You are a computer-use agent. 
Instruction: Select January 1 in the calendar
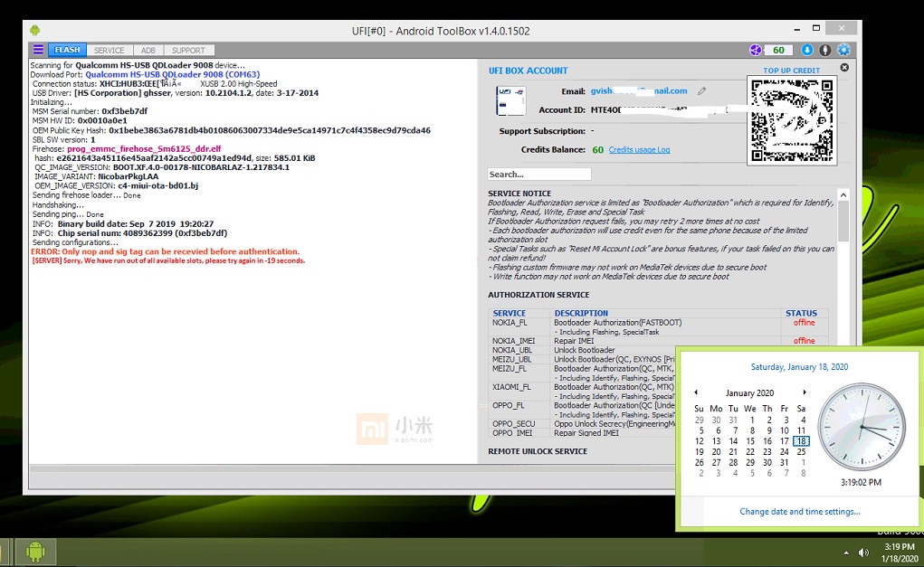[x=752, y=420]
